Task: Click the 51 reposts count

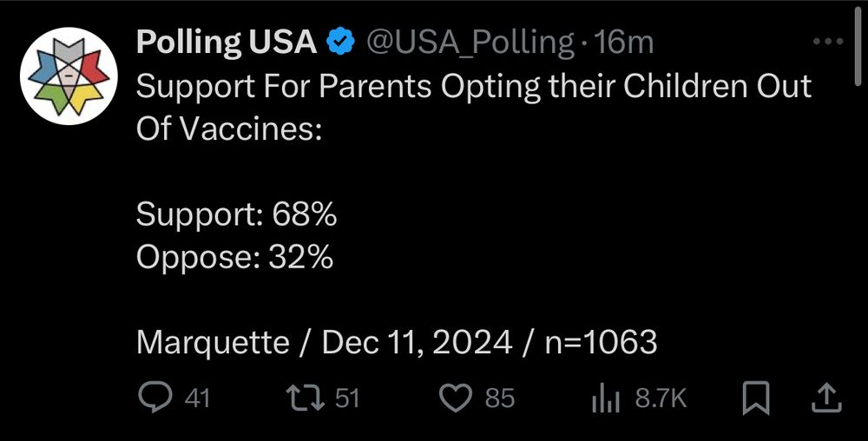Action: tap(348, 398)
